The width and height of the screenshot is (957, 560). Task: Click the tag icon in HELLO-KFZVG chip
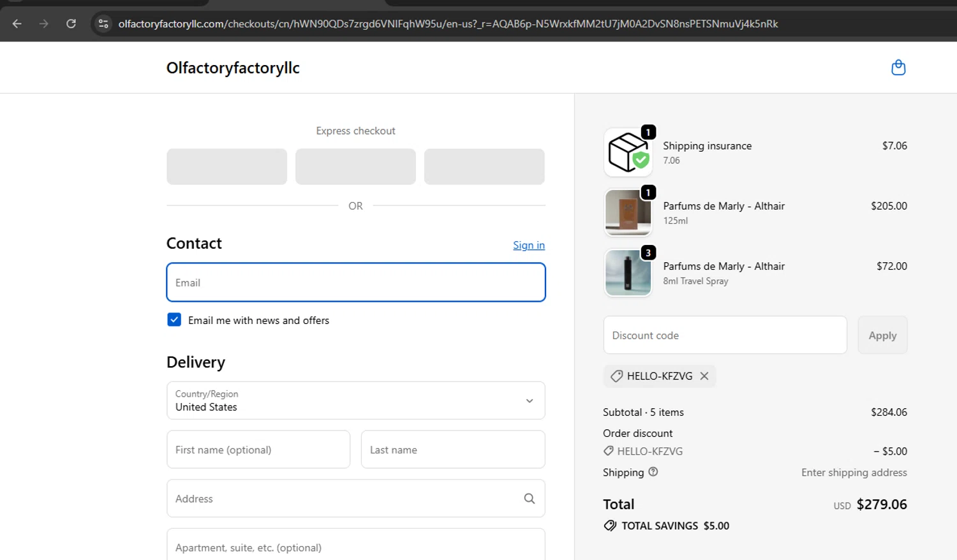click(616, 376)
